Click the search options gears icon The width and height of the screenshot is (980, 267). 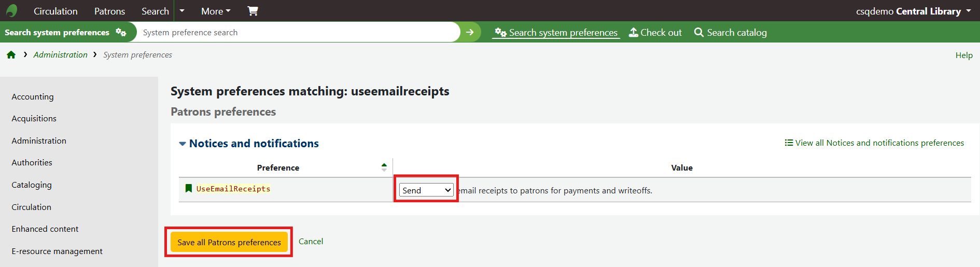(121, 32)
